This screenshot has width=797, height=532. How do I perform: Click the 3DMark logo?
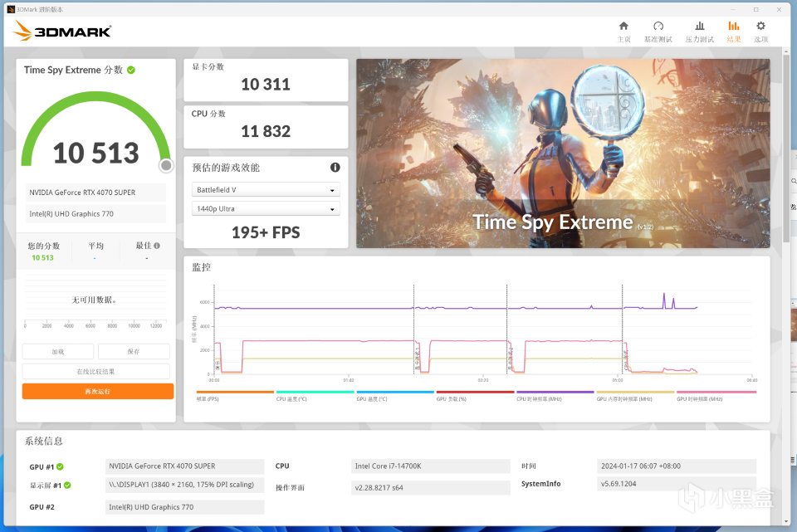(62, 31)
